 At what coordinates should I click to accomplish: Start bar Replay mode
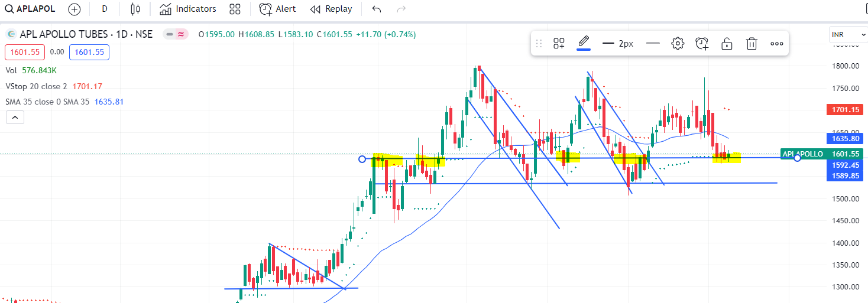[331, 9]
